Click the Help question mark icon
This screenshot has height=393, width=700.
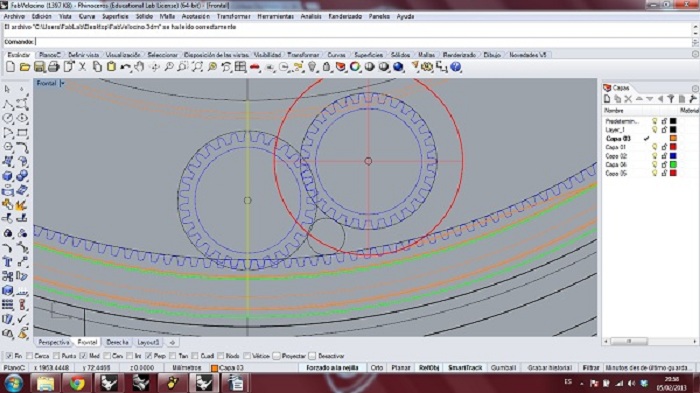point(455,67)
